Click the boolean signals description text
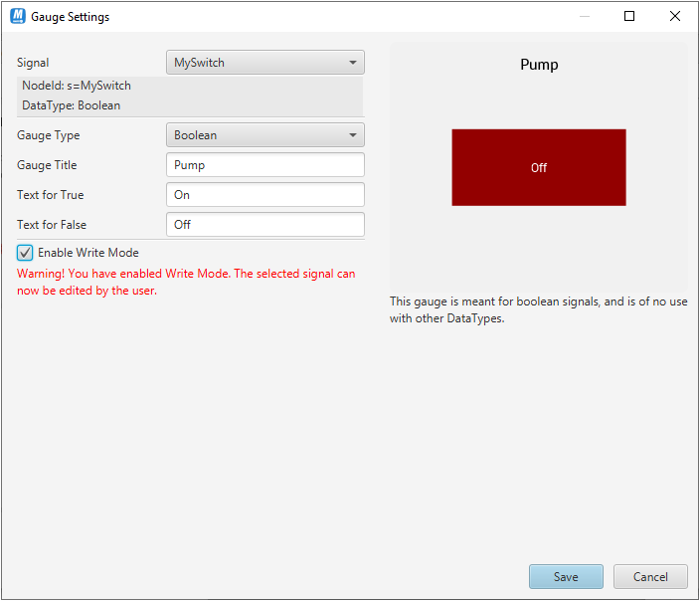The height and width of the screenshot is (601, 700). (x=538, y=309)
